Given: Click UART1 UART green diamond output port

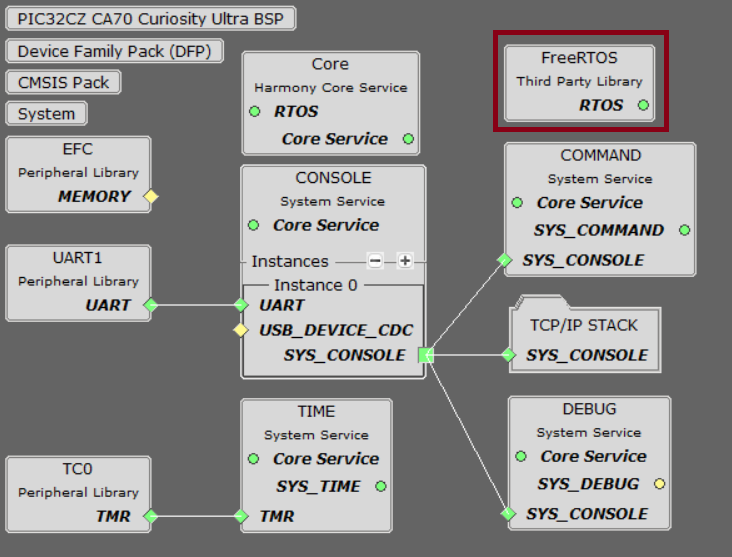Looking at the screenshot, I should [151, 305].
